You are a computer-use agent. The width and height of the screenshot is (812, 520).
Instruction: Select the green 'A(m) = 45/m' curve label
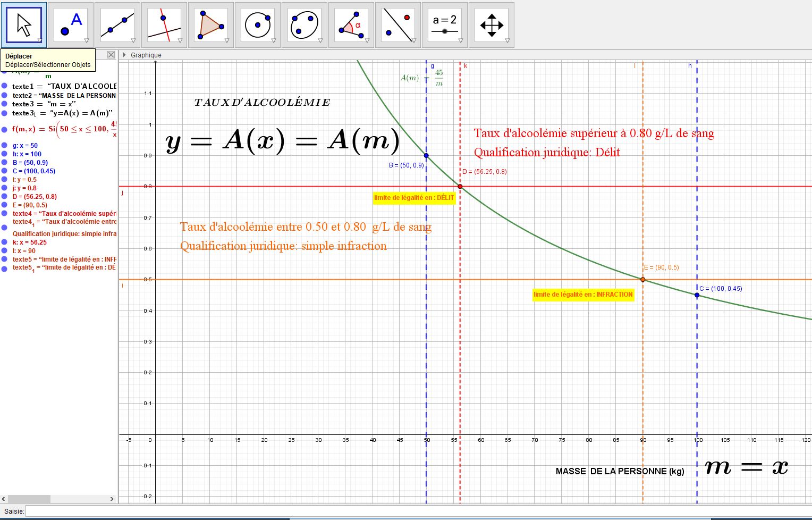[422, 78]
